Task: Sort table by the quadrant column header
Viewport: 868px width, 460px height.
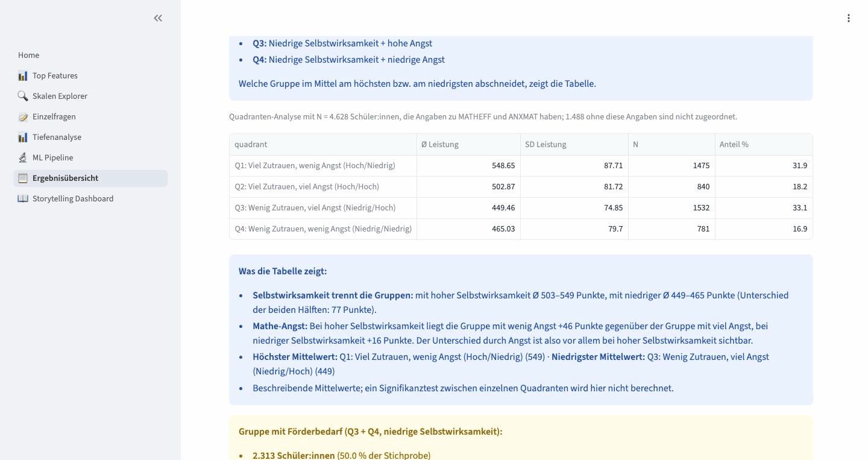Action: [323, 145]
